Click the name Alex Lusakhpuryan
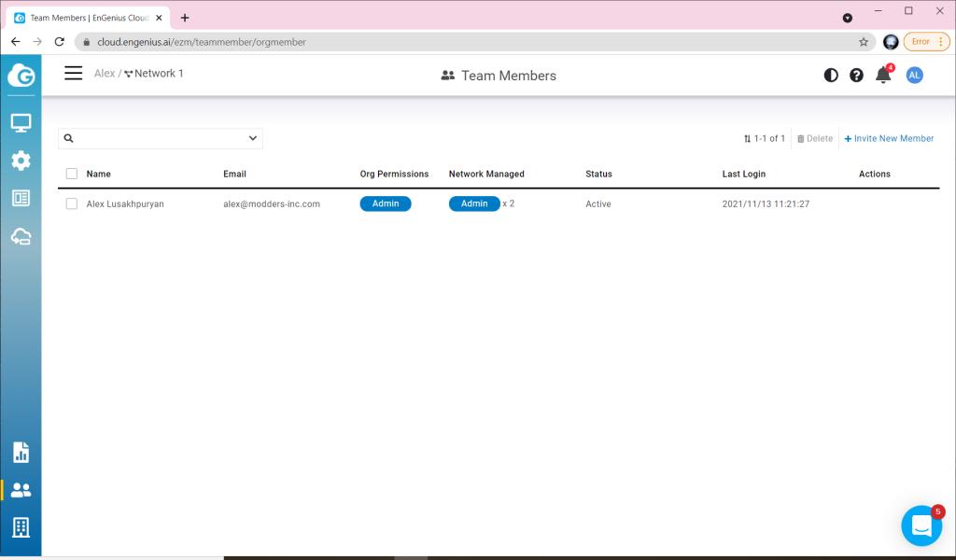Screen dimensions: 956x560 point(125,204)
